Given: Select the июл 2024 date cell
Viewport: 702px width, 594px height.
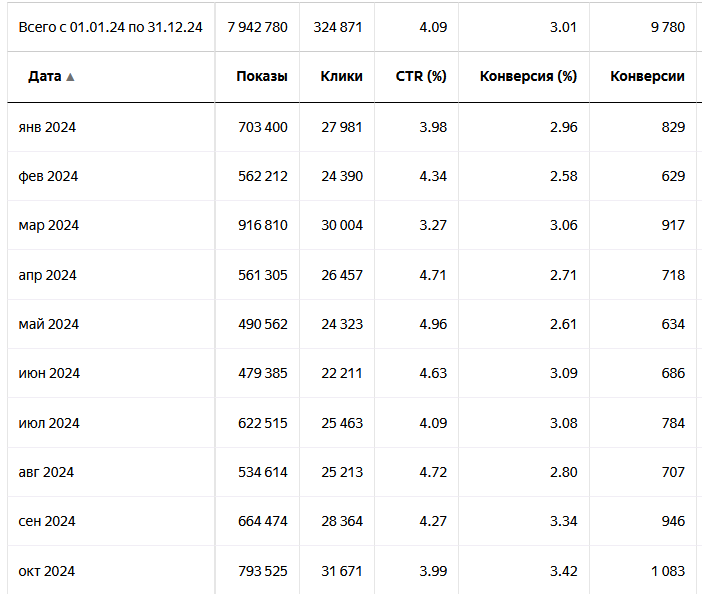Looking at the screenshot, I should [49, 423].
